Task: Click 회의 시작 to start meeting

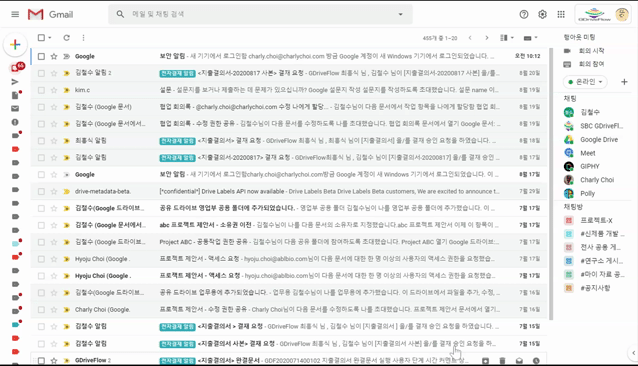Action: click(x=592, y=51)
